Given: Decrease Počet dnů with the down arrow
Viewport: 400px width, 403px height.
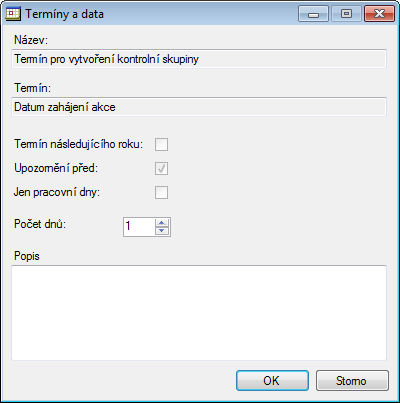Looking at the screenshot, I should (162, 231).
